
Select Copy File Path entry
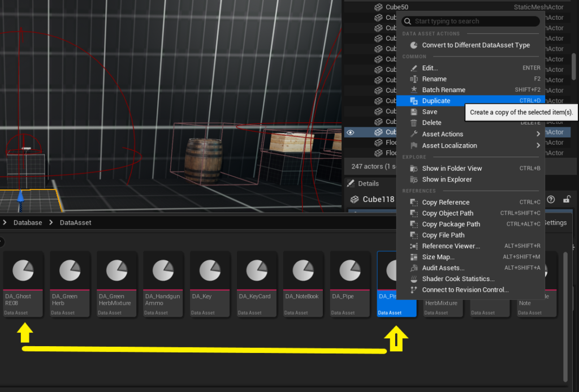(x=443, y=235)
